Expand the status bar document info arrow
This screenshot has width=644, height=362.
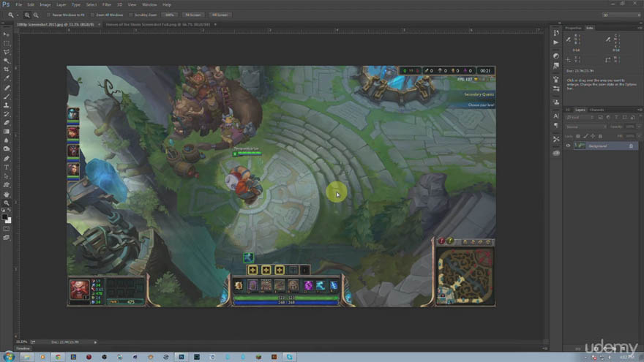point(95,342)
